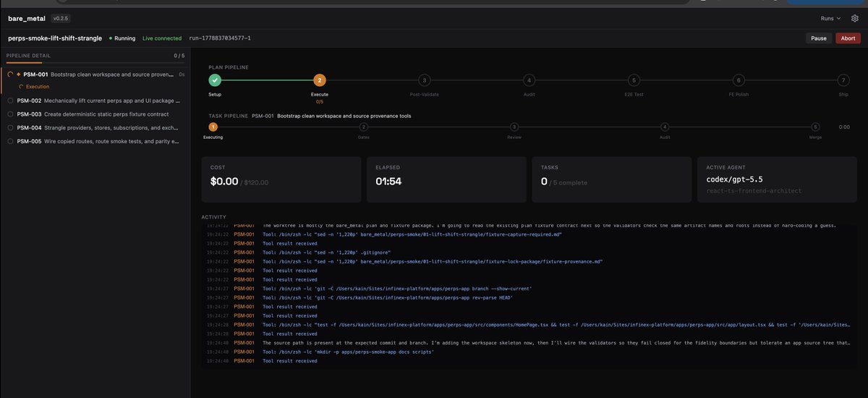Select the PSM-003 Create deterministic fixture row

tap(95, 114)
